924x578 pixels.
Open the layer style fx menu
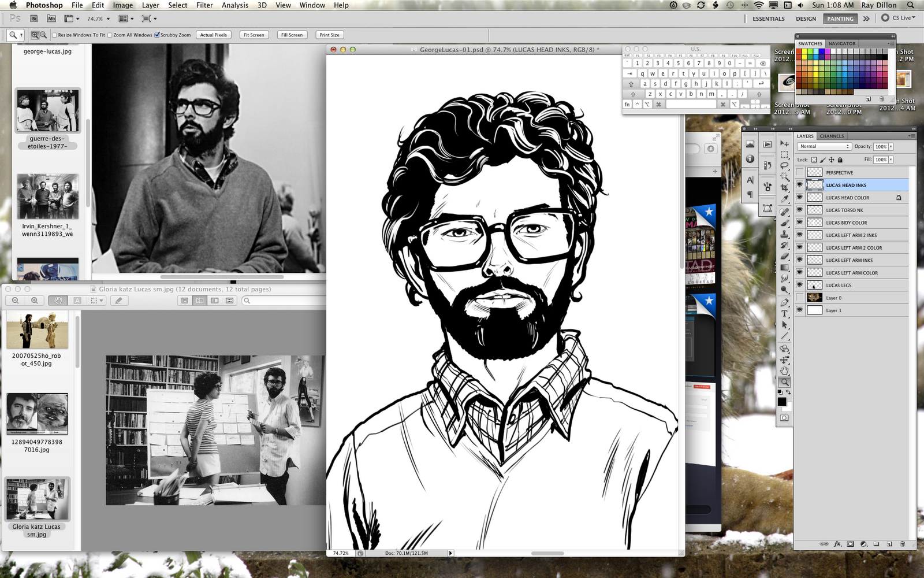837,544
